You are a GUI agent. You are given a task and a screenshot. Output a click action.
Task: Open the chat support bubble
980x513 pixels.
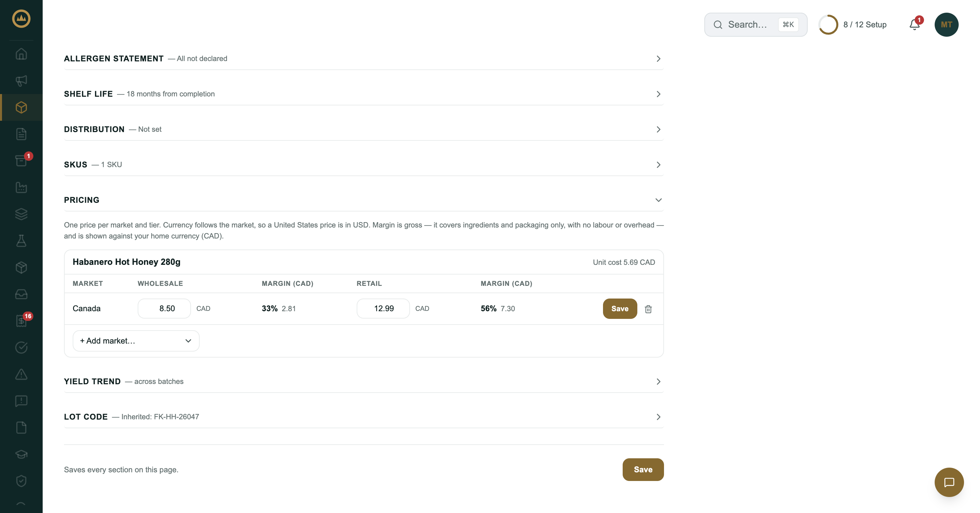(x=949, y=482)
